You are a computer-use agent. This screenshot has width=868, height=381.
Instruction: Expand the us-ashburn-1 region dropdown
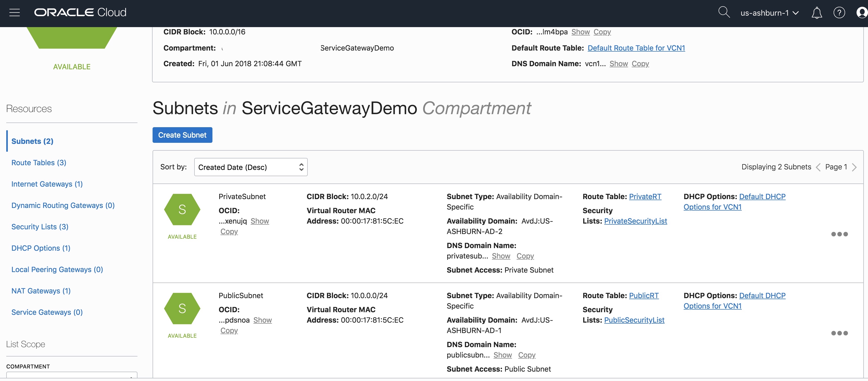[769, 13]
